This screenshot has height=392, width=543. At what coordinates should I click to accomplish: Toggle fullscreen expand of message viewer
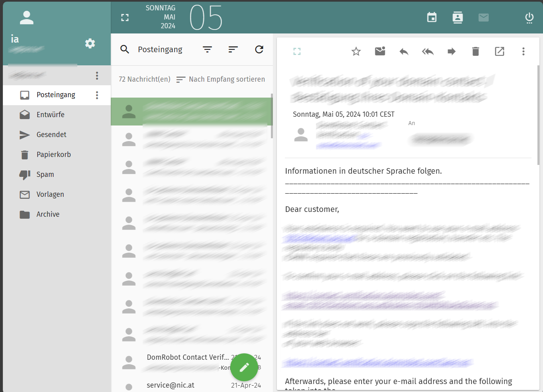297,51
